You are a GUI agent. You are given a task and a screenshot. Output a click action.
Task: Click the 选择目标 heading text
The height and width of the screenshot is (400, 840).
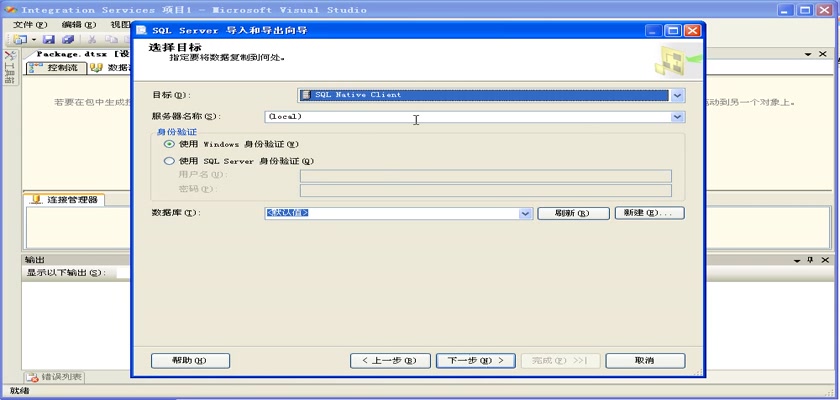click(x=175, y=48)
